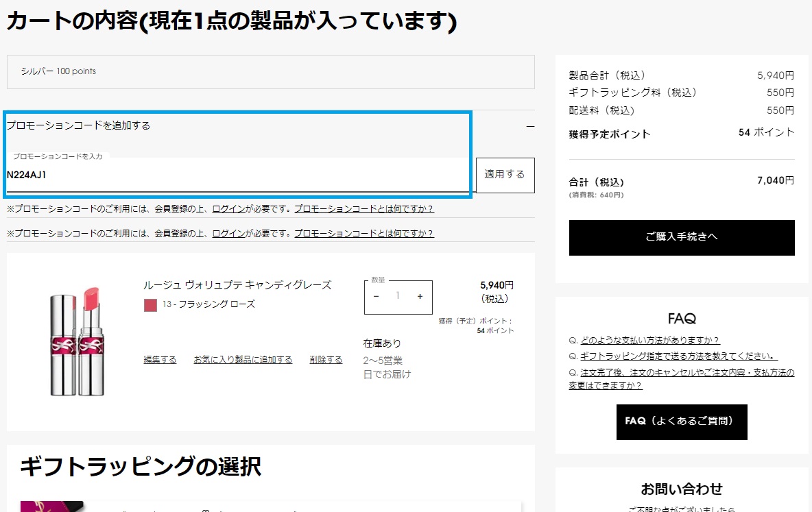
Task: Click the 13 - フラッシング ローズ shade name
Action: point(208,304)
